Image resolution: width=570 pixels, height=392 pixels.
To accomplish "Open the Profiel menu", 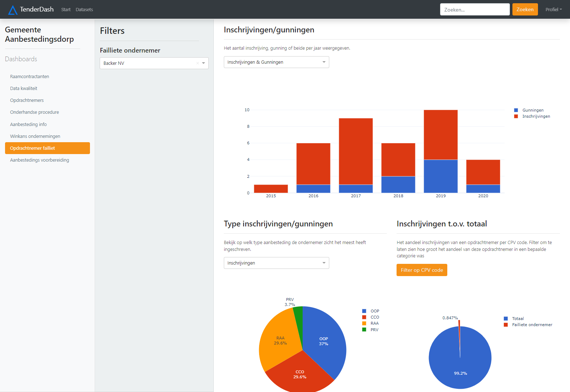I will 553,10.
